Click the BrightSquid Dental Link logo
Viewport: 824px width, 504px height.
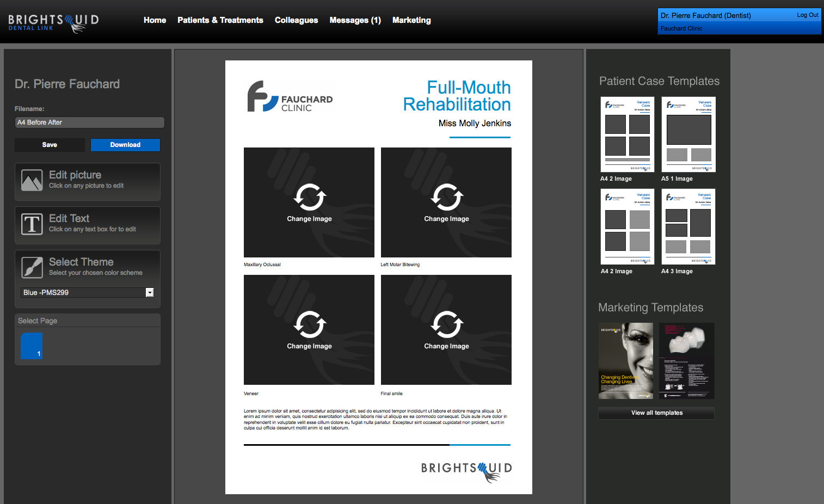[53, 22]
